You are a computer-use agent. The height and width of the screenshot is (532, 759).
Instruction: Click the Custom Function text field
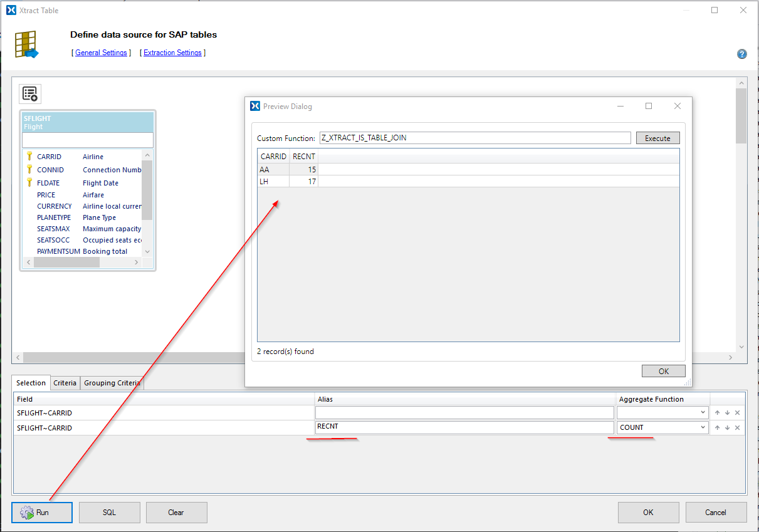(474, 138)
